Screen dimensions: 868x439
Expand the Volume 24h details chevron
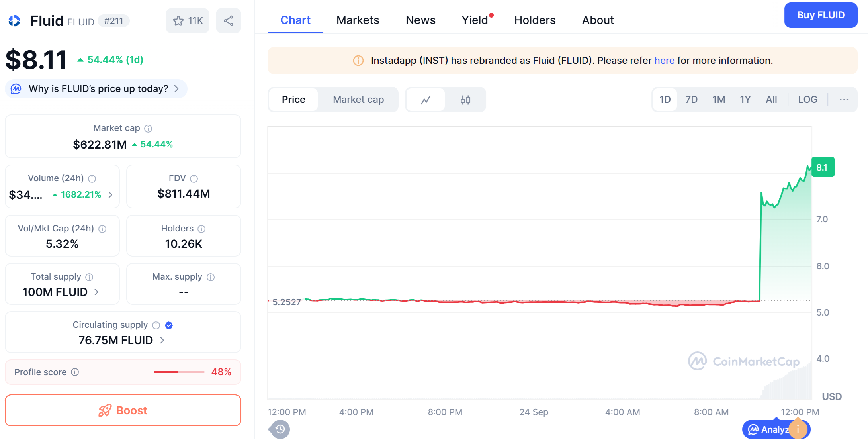click(111, 195)
